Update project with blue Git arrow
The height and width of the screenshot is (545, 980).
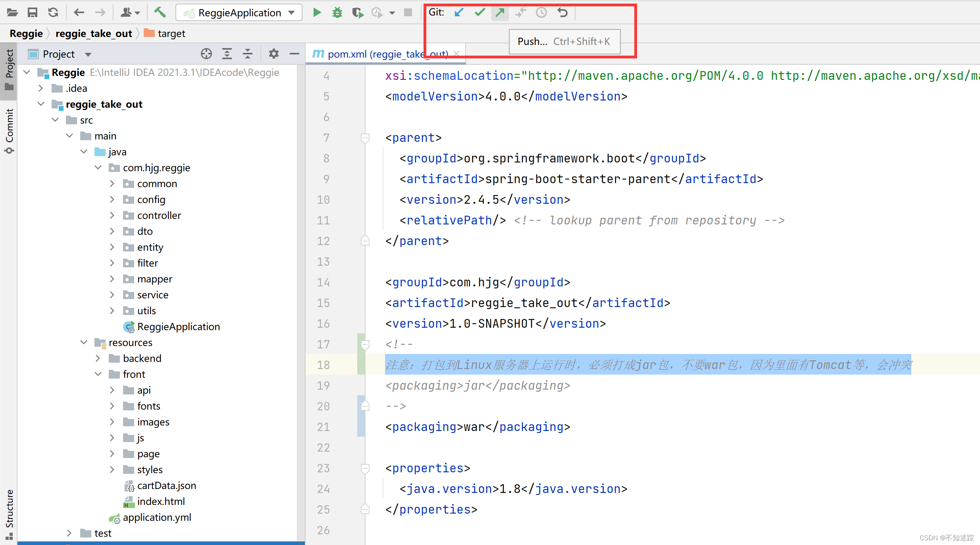click(459, 13)
